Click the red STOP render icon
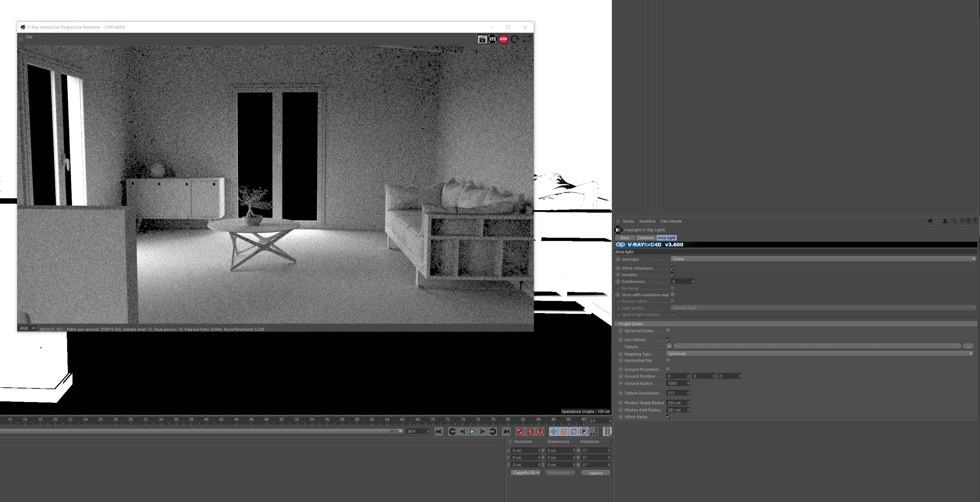Image resolution: width=980 pixels, height=502 pixels. [503, 39]
